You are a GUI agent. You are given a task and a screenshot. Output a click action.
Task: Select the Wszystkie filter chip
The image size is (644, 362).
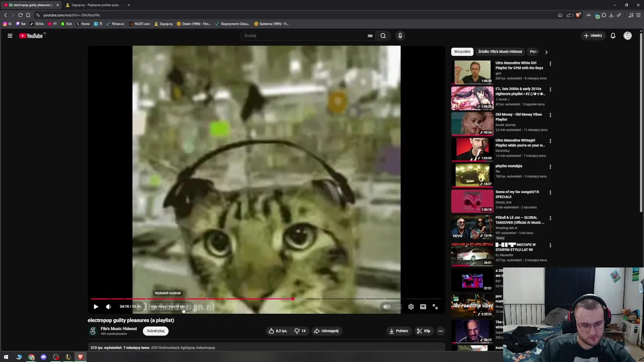coord(462,51)
